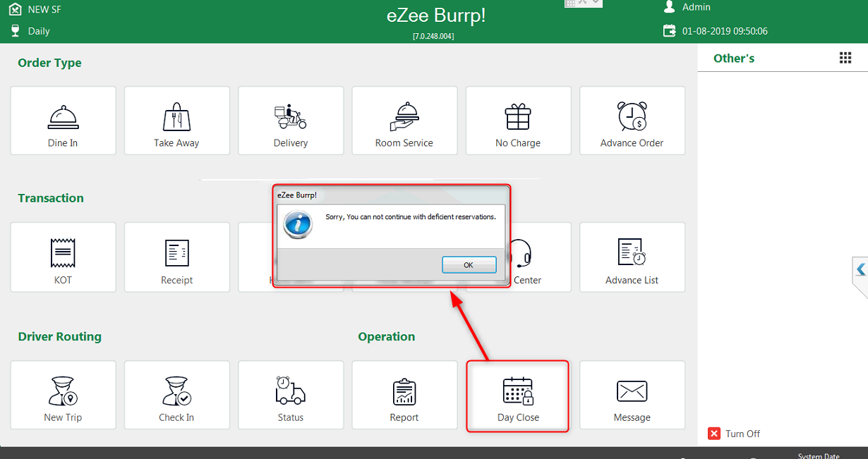Image resolution: width=868 pixels, height=459 pixels.
Task: Open the Report operation
Action: [x=404, y=395]
